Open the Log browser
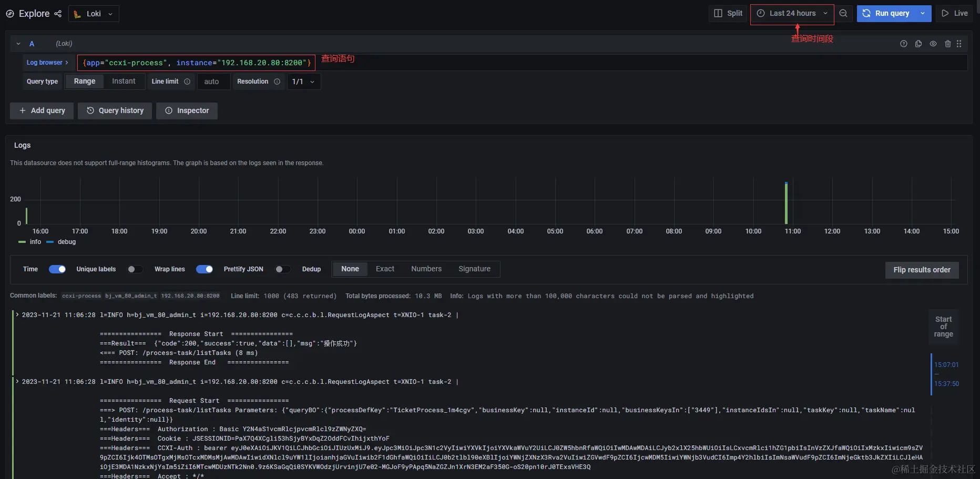 point(47,63)
